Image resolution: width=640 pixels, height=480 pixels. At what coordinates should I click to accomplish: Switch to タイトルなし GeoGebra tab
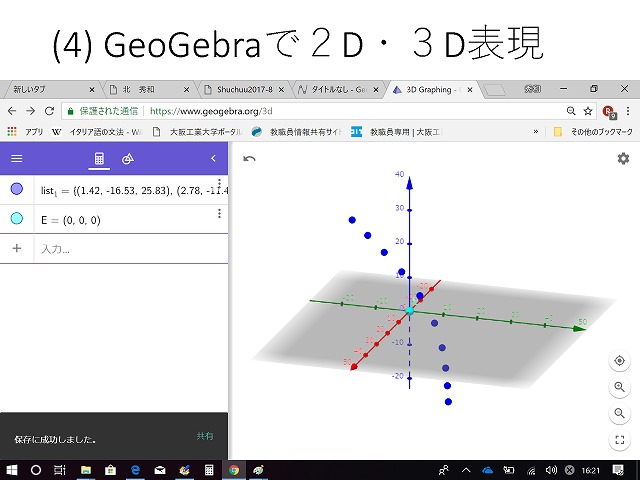[337, 89]
